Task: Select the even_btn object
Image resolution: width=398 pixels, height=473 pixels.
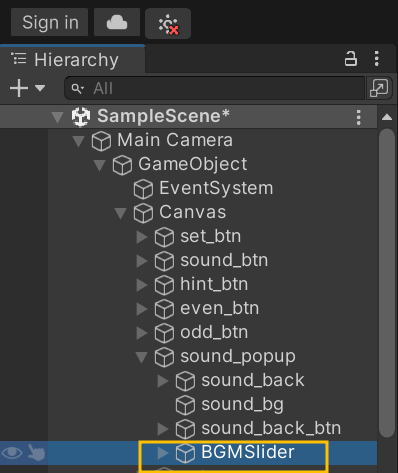Action: 220,308
